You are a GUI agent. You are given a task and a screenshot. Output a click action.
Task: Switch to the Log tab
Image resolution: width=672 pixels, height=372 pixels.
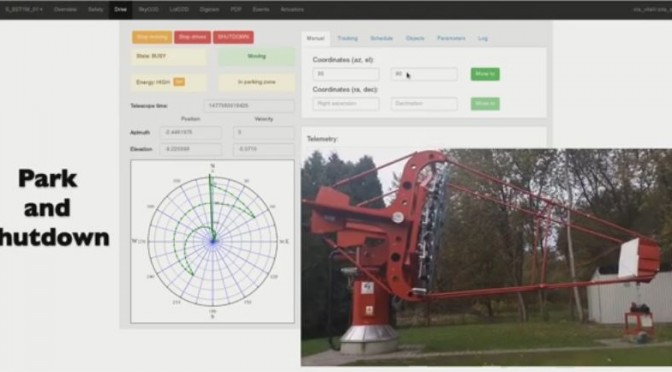(x=483, y=38)
